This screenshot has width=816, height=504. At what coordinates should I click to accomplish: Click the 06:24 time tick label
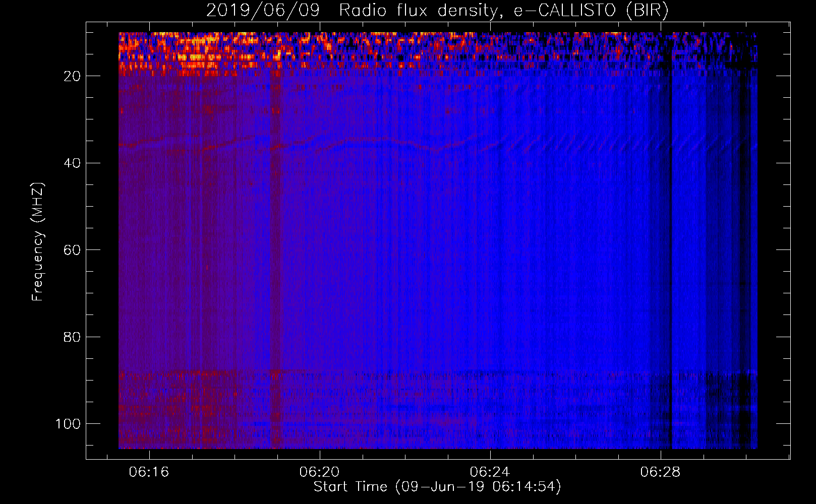[x=490, y=472]
